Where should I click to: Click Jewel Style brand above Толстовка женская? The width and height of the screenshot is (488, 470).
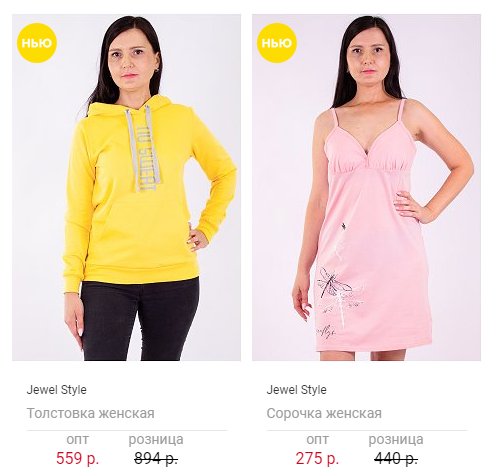tap(56, 390)
